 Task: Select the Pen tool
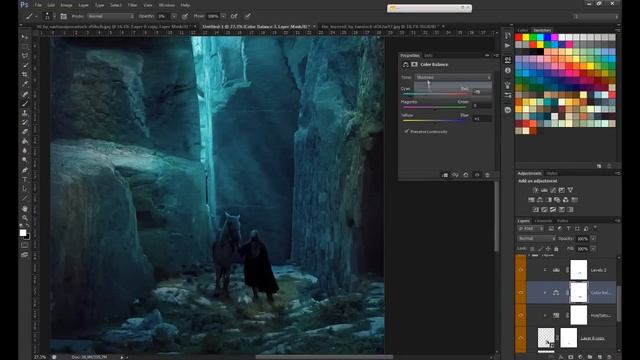point(25,170)
